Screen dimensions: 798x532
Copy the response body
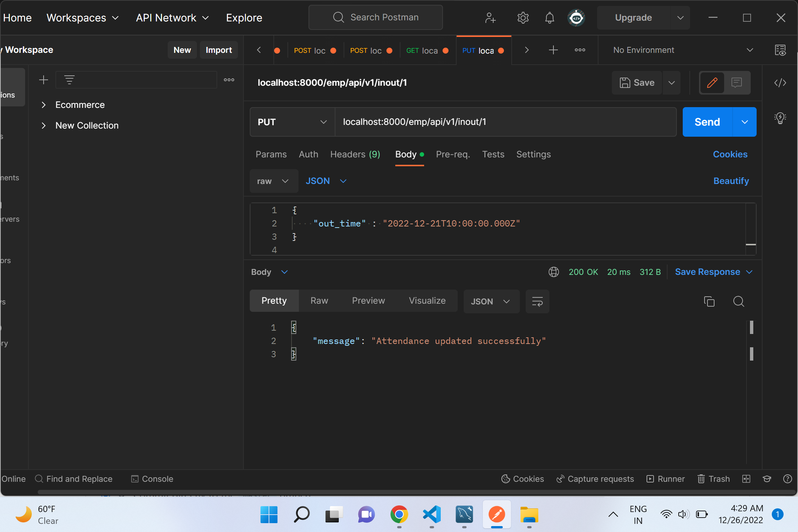click(709, 301)
